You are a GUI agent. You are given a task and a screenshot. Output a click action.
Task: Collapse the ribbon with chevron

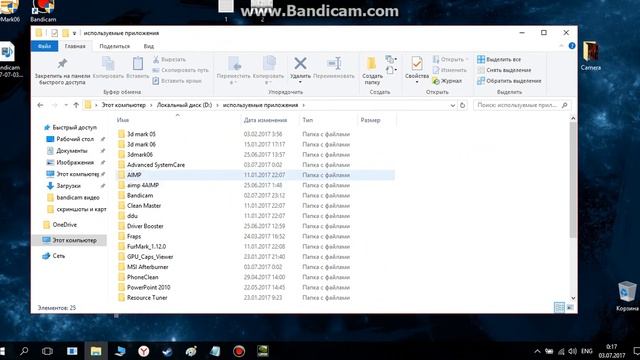coord(562,46)
